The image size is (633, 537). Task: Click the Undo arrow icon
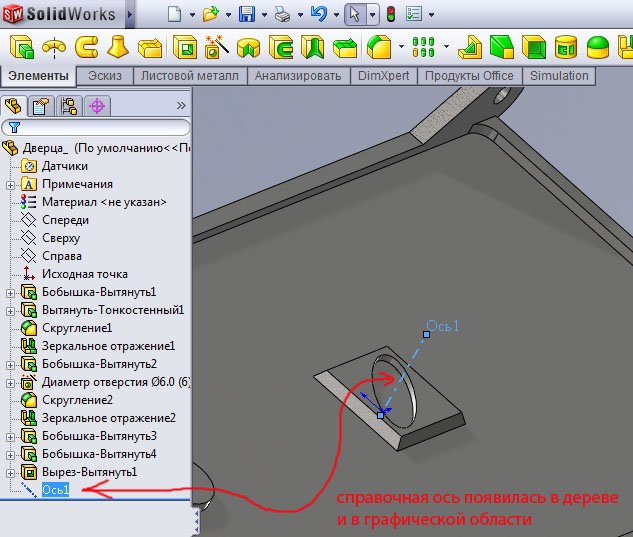pyautogui.click(x=318, y=15)
